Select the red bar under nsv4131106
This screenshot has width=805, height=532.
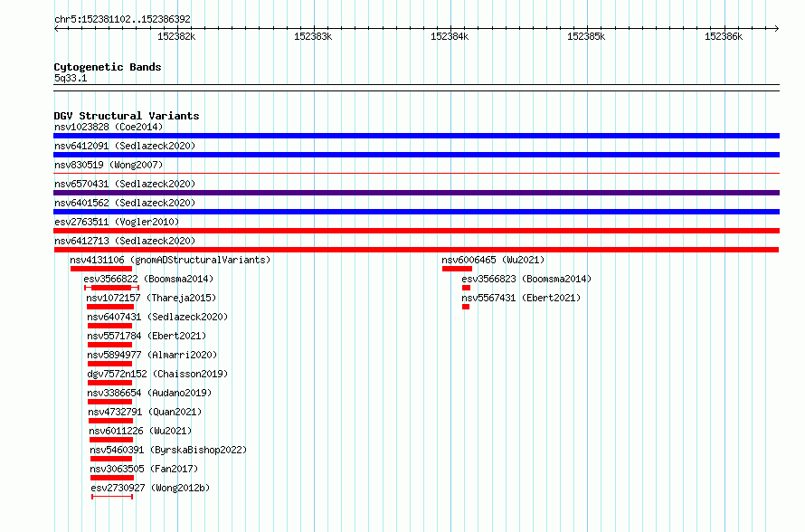pos(101,269)
